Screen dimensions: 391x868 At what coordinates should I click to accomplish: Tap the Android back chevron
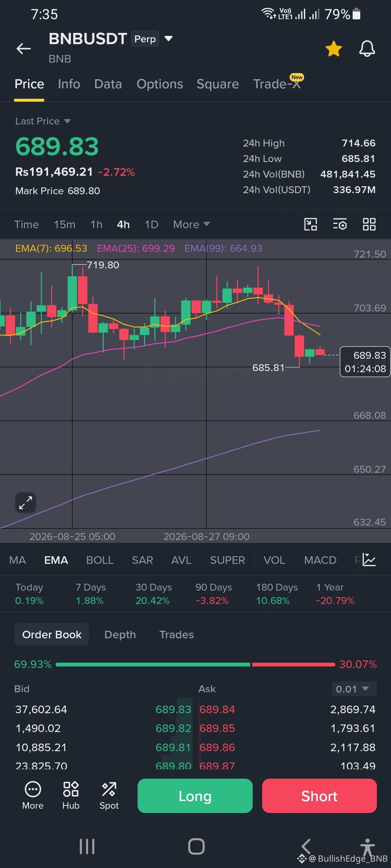[306, 846]
